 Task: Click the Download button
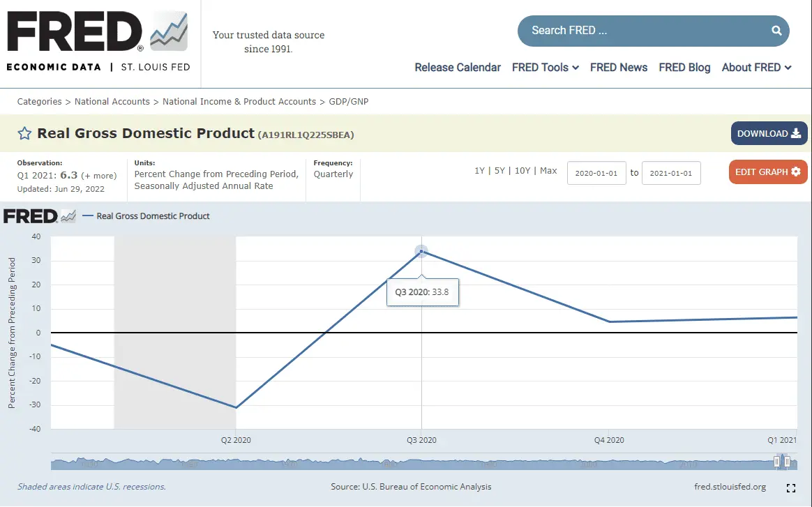click(x=769, y=134)
